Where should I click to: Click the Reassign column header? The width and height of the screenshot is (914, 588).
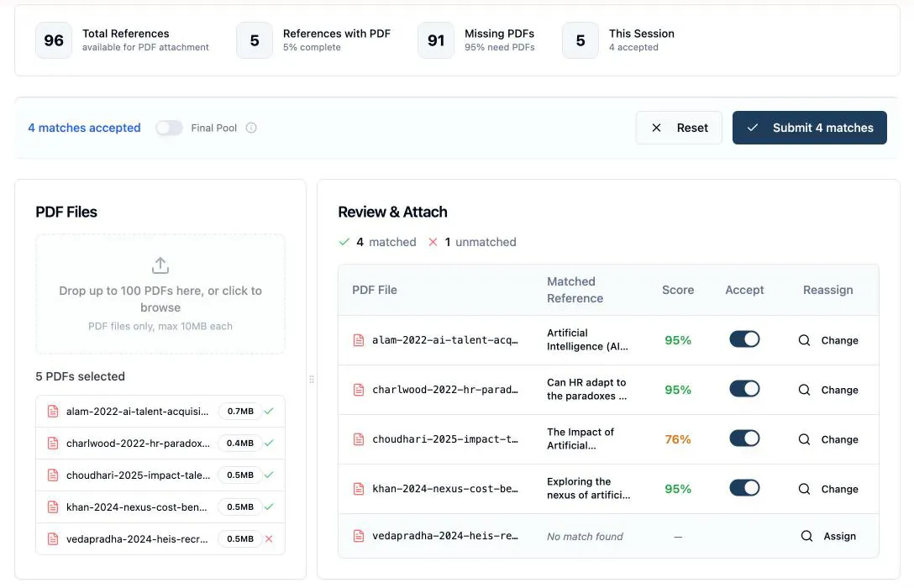827,290
